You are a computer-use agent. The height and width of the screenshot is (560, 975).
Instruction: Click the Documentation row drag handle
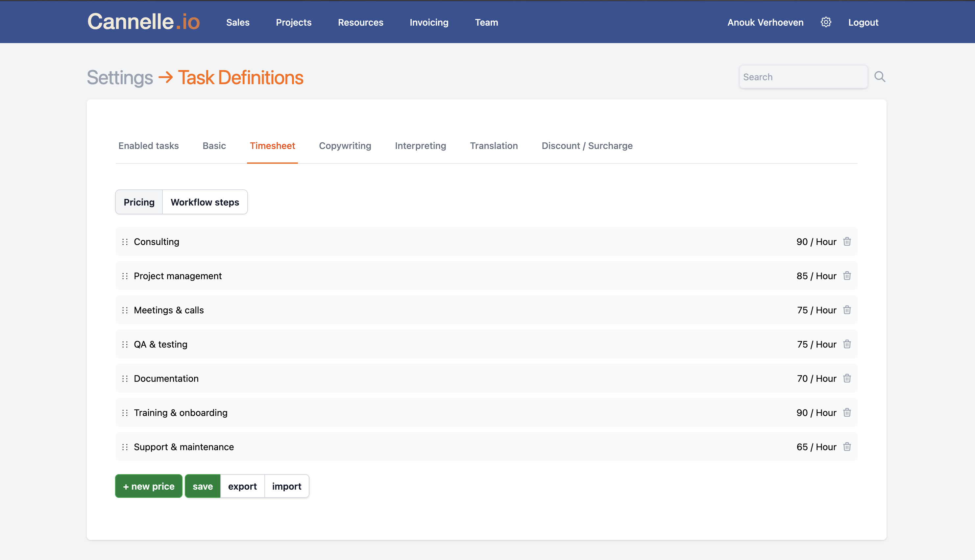pos(125,379)
